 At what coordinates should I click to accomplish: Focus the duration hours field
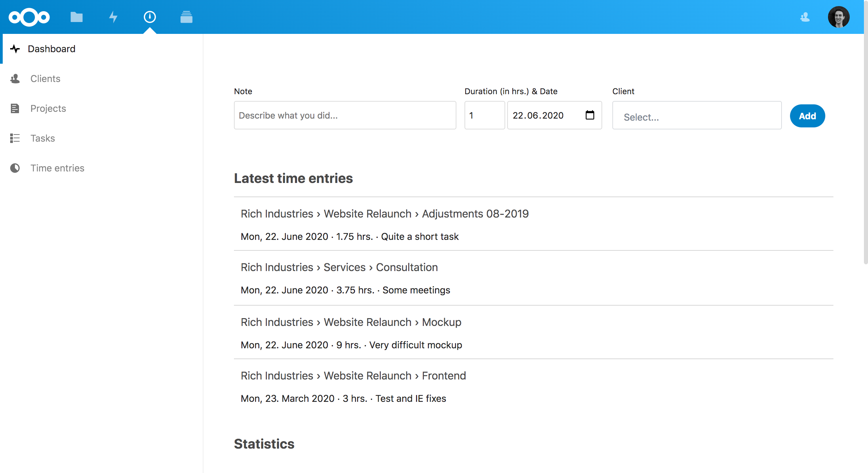[x=484, y=115]
